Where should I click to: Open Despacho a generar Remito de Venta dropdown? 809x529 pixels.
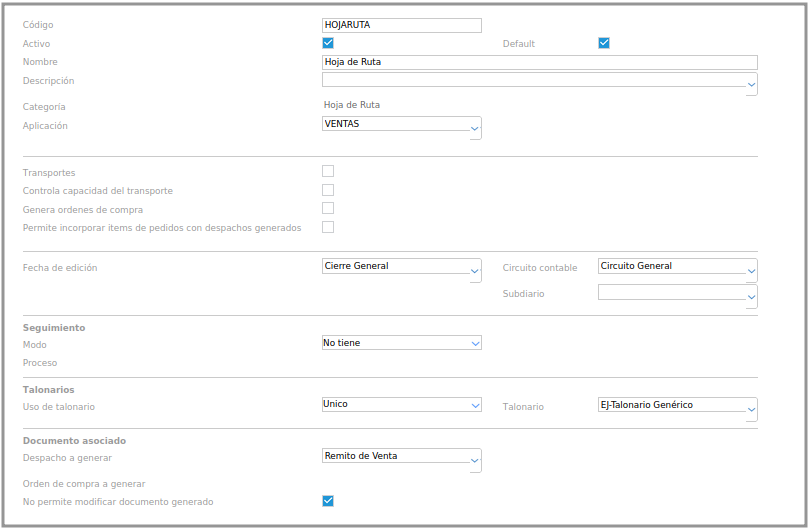(475, 460)
